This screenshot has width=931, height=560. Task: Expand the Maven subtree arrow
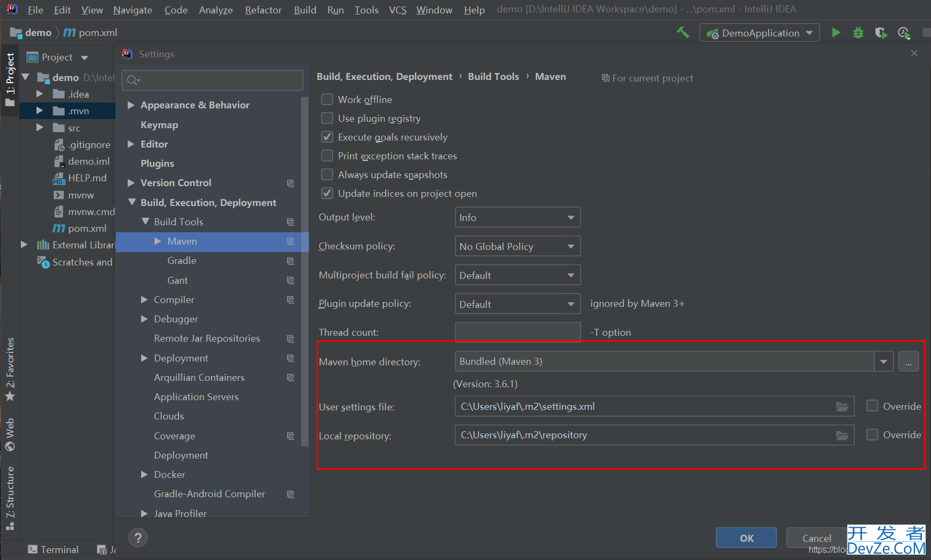coord(158,241)
